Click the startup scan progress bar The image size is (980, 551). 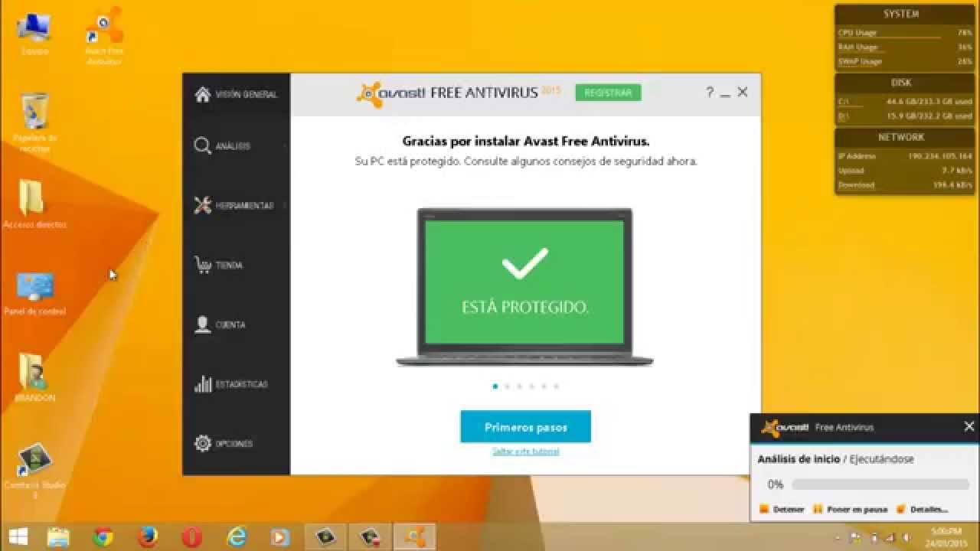pyautogui.click(x=880, y=484)
